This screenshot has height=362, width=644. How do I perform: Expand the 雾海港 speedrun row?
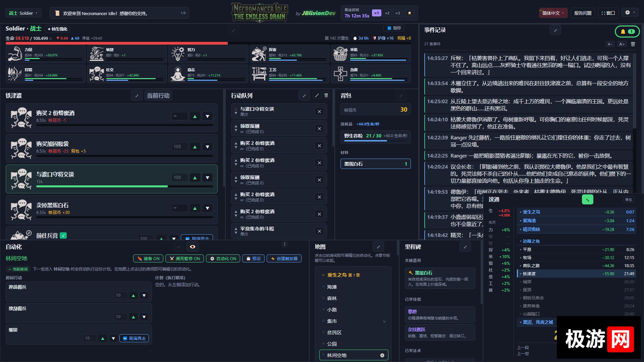[577, 221]
